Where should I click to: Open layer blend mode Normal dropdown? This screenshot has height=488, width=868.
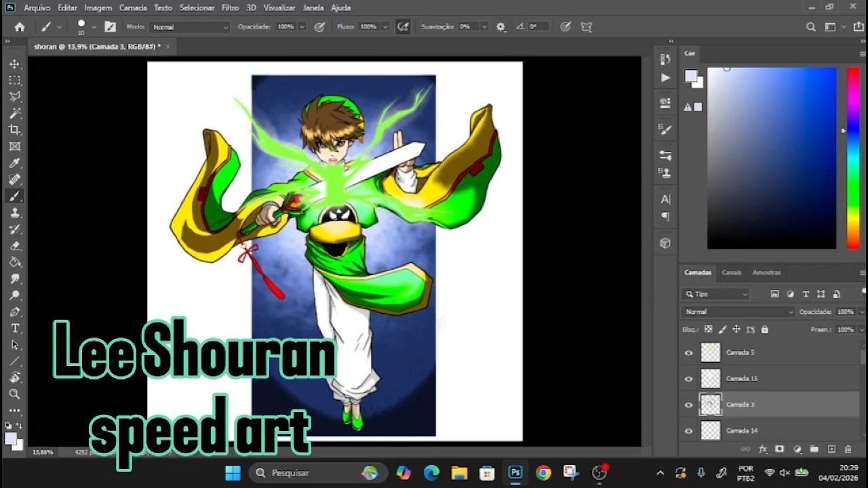(x=738, y=312)
